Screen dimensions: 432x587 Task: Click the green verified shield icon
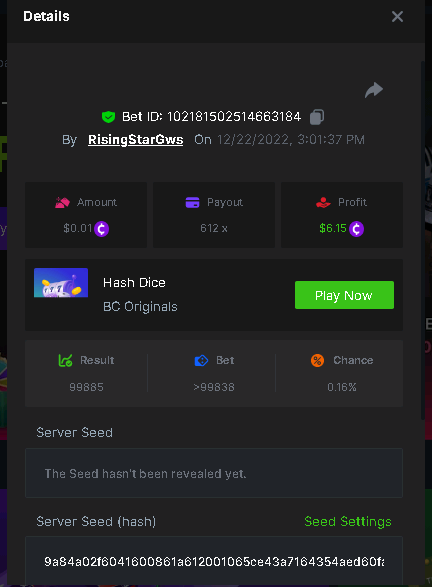point(108,117)
